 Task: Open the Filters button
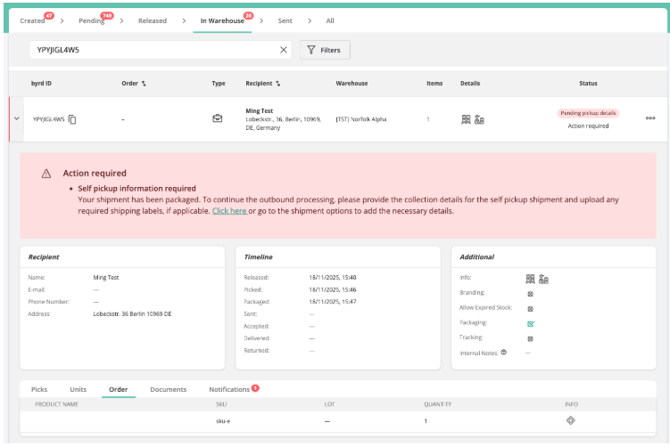[325, 50]
